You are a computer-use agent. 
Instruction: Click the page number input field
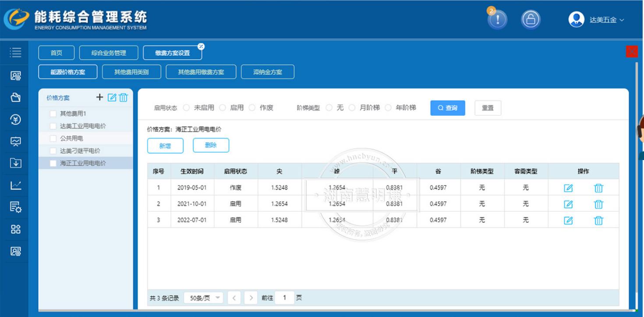(285, 298)
